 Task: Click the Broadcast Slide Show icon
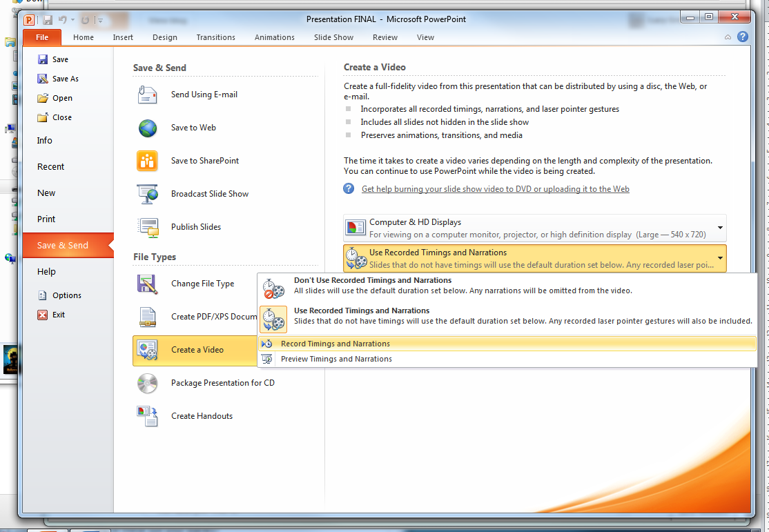coord(147,194)
